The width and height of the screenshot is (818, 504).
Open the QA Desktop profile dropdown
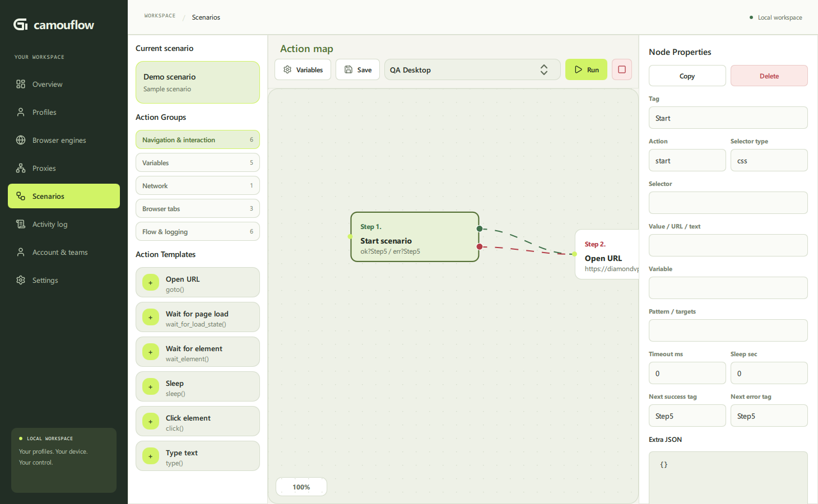click(x=472, y=69)
